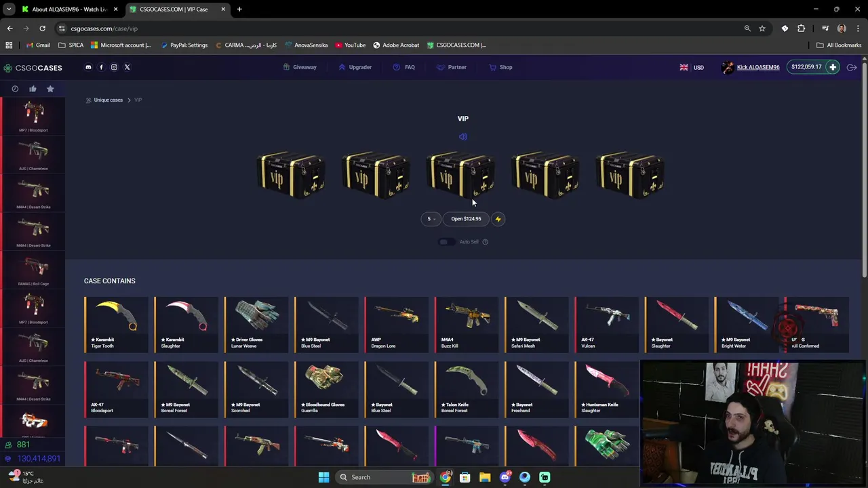Viewport: 868px width, 488px height.
Task: Click the CSGOCASES logo
Action: 33,68
